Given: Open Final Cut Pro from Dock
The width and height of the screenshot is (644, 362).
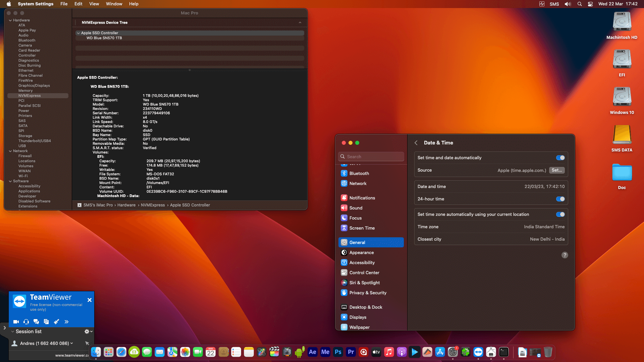Looking at the screenshot, I should [x=274, y=352].
